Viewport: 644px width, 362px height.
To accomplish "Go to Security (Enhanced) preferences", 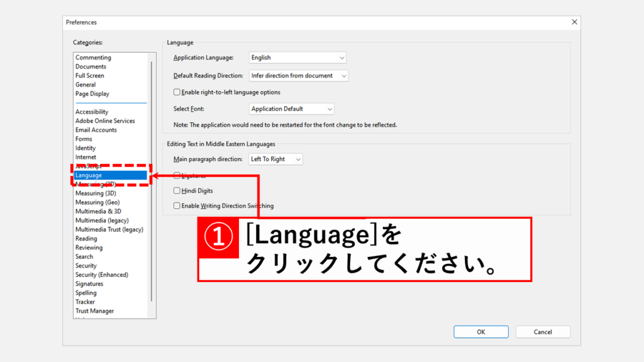I will coord(102,275).
